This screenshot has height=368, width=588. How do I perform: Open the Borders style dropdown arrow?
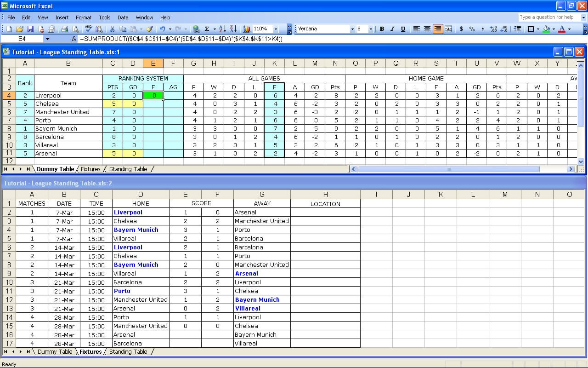[x=538, y=29]
